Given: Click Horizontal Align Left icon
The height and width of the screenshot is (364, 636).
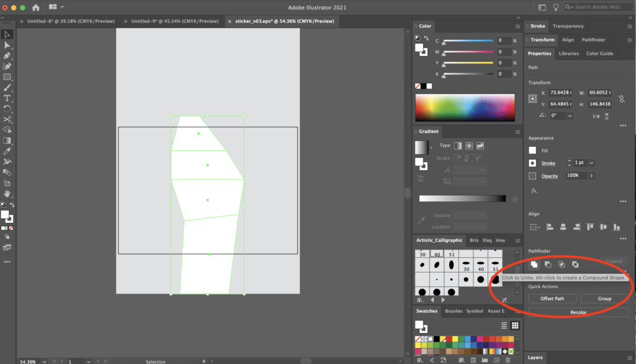Looking at the screenshot, I should click(x=550, y=227).
